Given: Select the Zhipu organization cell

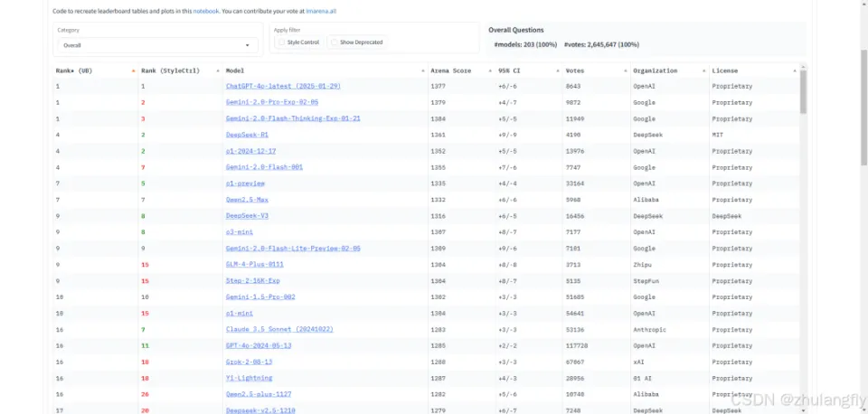Looking at the screenshot, I should tap(642, 265).
